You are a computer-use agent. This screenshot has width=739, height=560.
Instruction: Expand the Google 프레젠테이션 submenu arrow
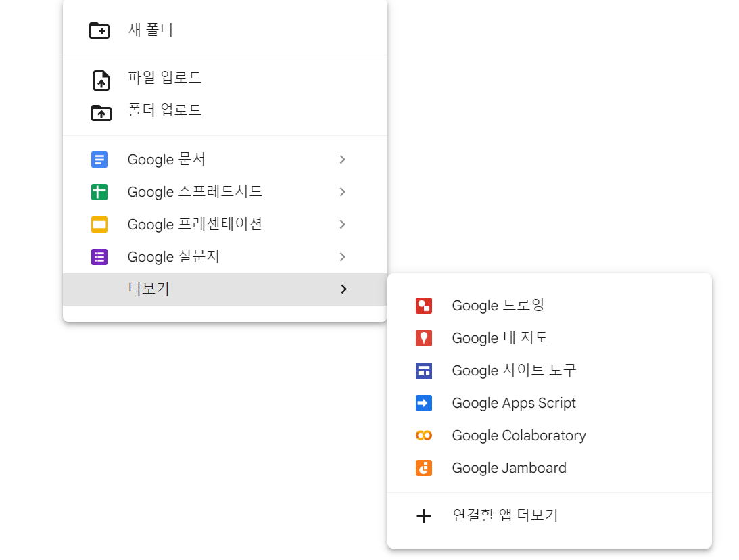pyautogui.click(x=343, y=225)
